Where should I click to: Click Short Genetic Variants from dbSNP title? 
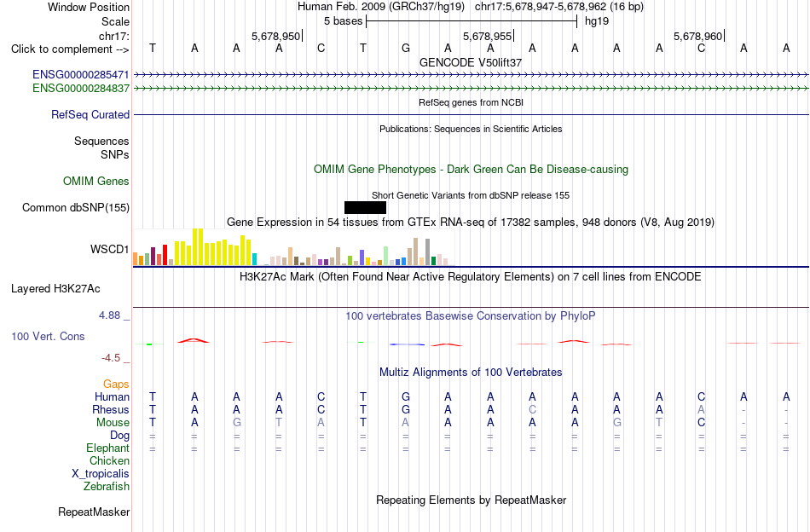(x=471, y=195)
